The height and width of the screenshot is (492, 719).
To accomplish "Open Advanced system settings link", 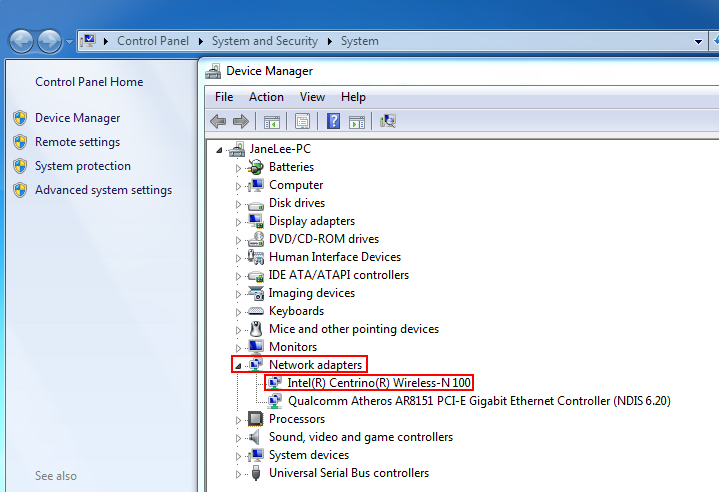I will (x=104, y=190).
